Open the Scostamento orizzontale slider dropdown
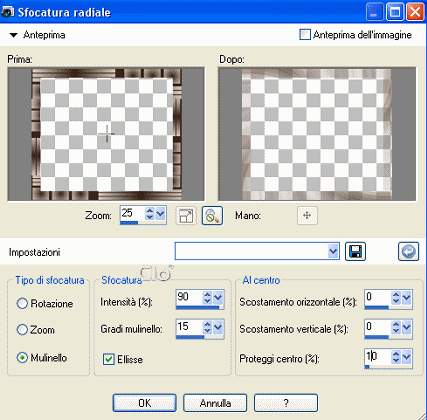This screenshot has height=420, width=427. pos(407,298)
